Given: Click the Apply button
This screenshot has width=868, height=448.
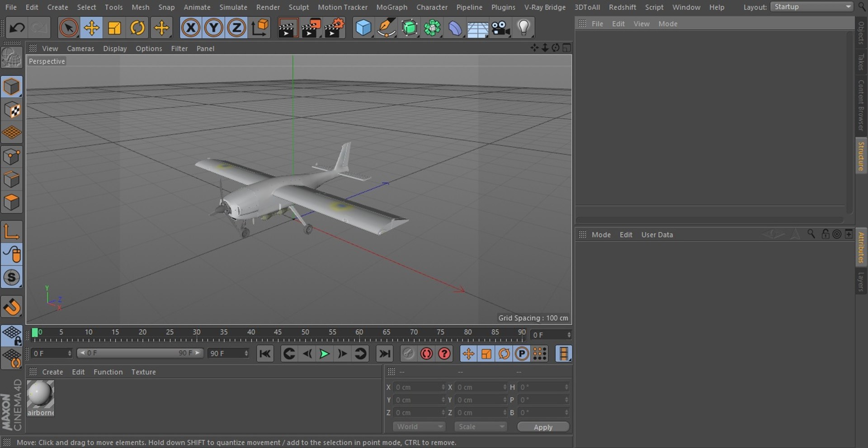Looking at the screenshot, I should pyautogui.click(x=543, y=427).
